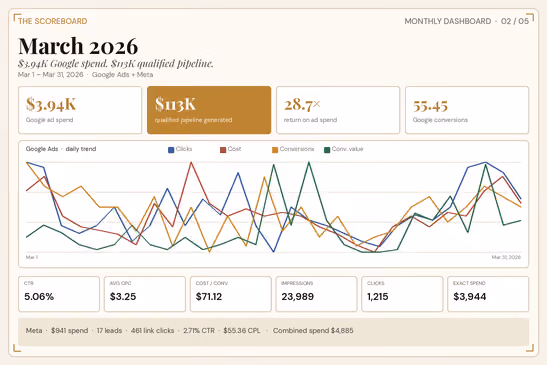Click '461 link clicks' in Meta summary
The width and height of the screenshot is (547, 365).
152,330
